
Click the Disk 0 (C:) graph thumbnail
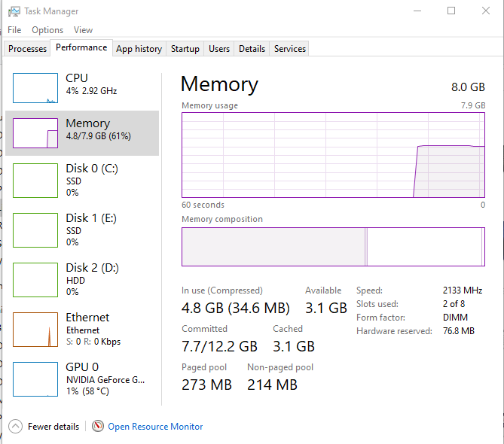35,181
